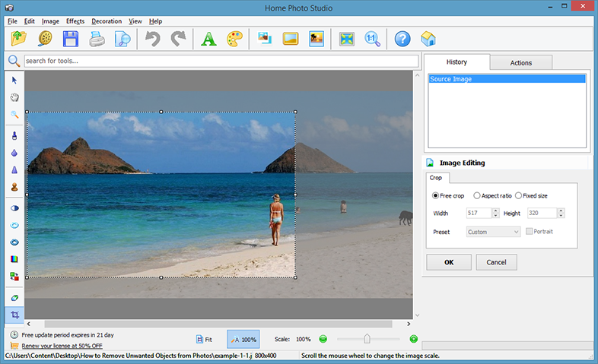598x364 pixels.
Task: Select the clone stamp tool
Action: 14,187
